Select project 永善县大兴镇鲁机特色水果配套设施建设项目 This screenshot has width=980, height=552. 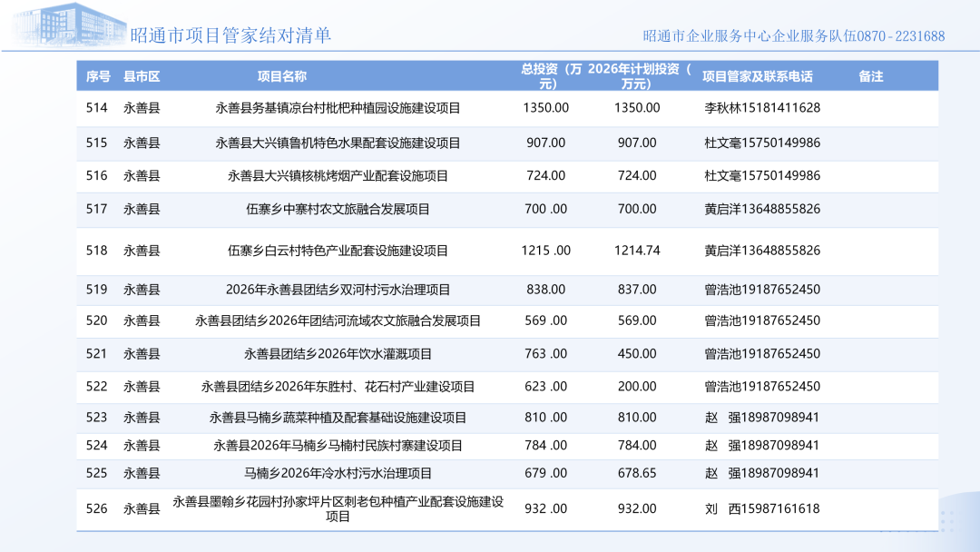coord(338,143)
